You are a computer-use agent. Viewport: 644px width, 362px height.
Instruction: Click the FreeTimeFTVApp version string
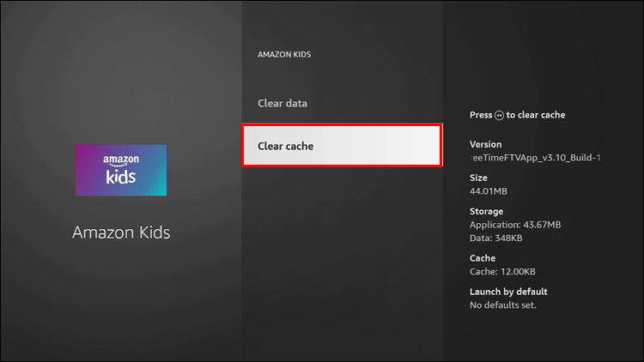coord(537,158)
